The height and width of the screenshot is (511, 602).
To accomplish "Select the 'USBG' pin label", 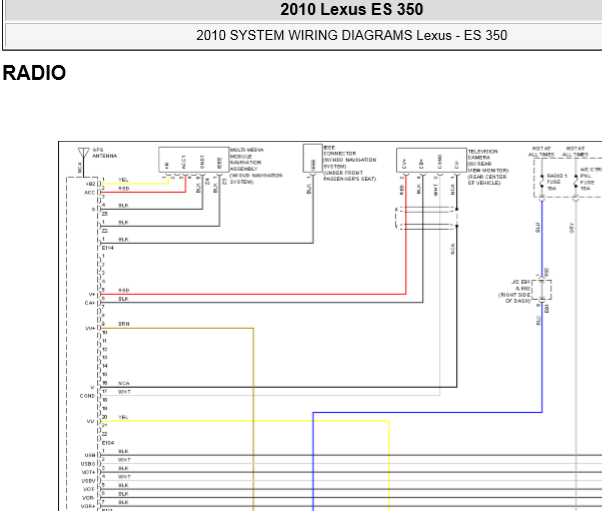I will [x=88, y=464].
